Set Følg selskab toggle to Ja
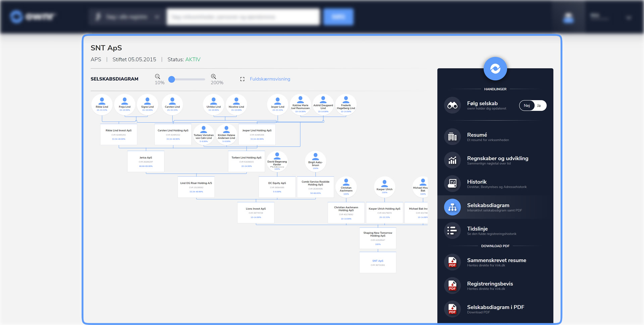Screen dimensions: 644x325 (539, 106)
